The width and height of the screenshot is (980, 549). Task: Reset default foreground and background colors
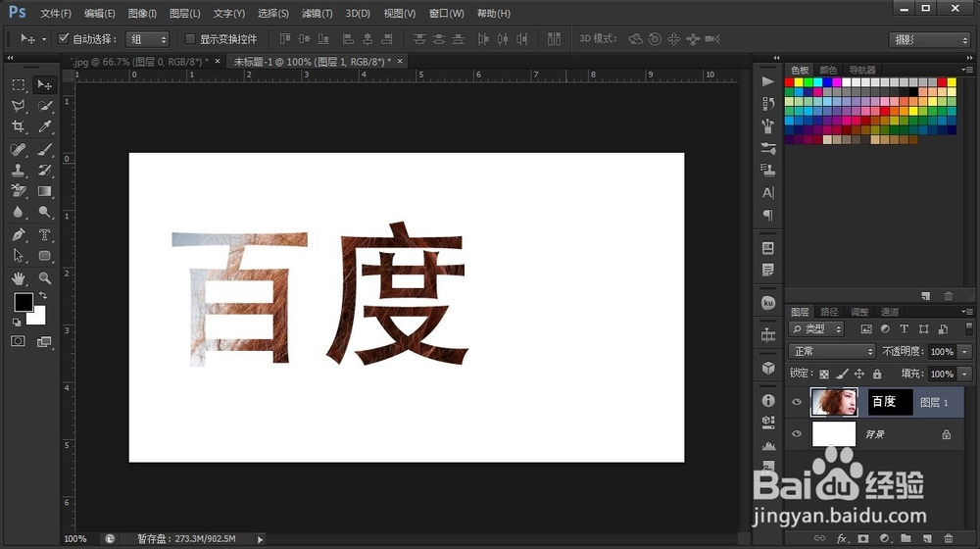pos(17,322)
